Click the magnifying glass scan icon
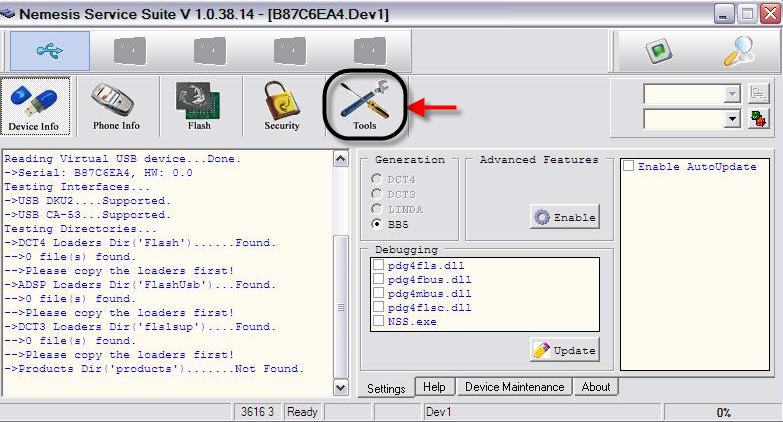The width and height of the screenshot is (783, 422). 739,50
